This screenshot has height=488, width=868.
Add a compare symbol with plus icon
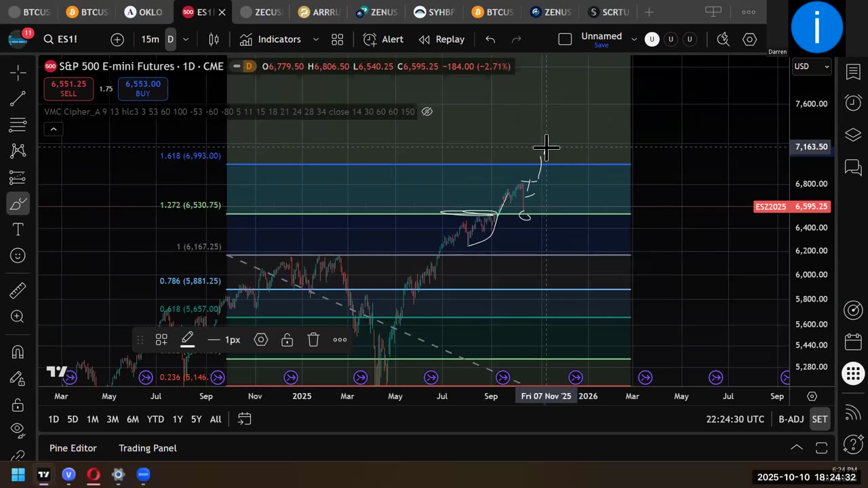click(x=117, y=39)
